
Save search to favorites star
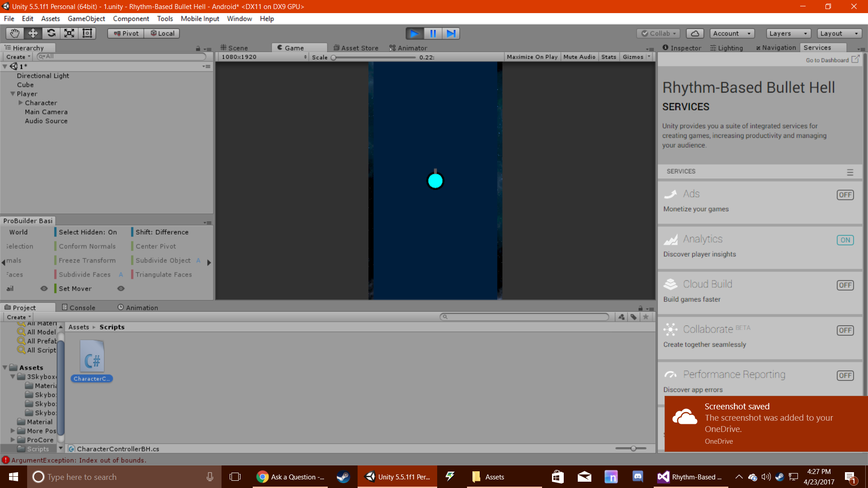646,317
